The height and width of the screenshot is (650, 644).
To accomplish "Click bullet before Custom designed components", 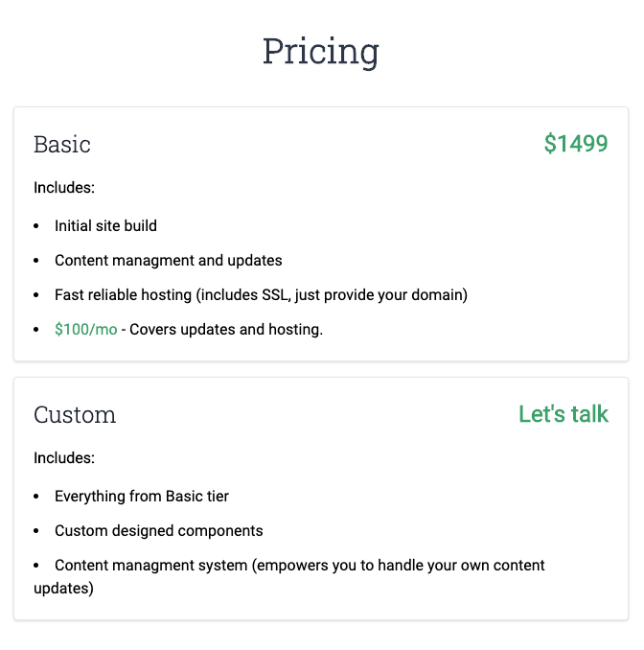I will click(x=36, y=532).
